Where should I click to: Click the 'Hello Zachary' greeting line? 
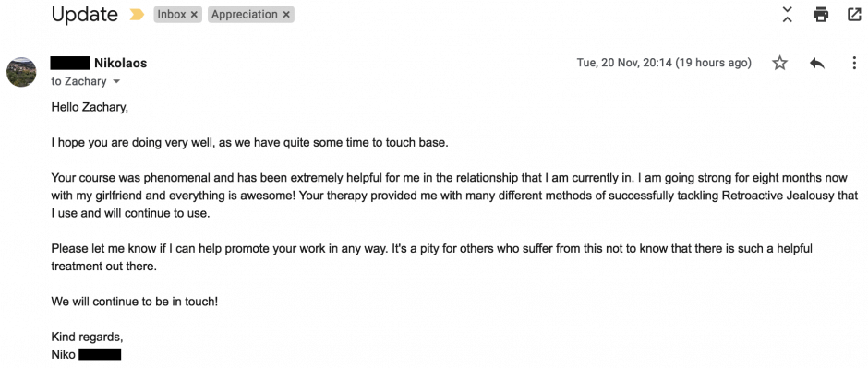[90, 108]
